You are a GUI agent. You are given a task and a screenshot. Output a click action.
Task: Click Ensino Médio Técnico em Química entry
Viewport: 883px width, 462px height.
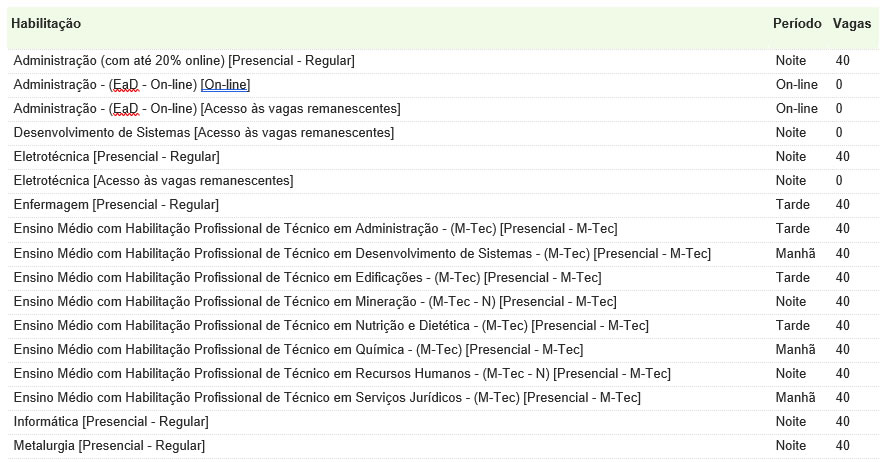point(298,349)
